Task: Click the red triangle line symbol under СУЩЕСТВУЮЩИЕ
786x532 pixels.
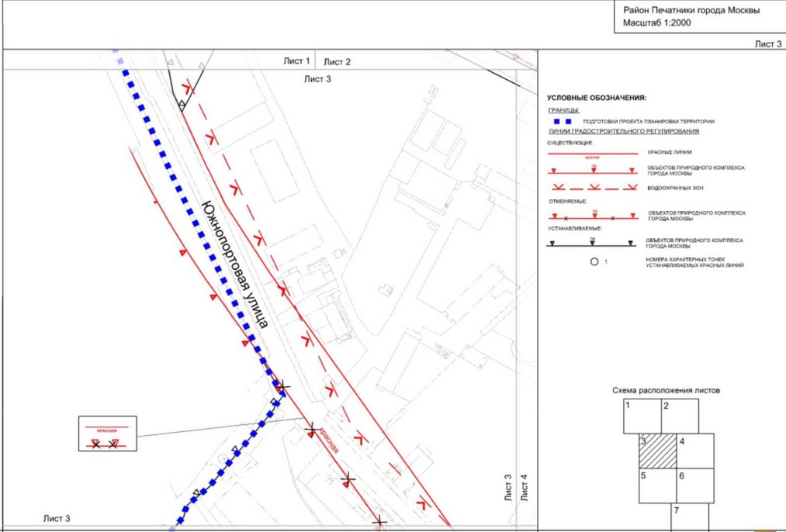Action: (593, 171)
